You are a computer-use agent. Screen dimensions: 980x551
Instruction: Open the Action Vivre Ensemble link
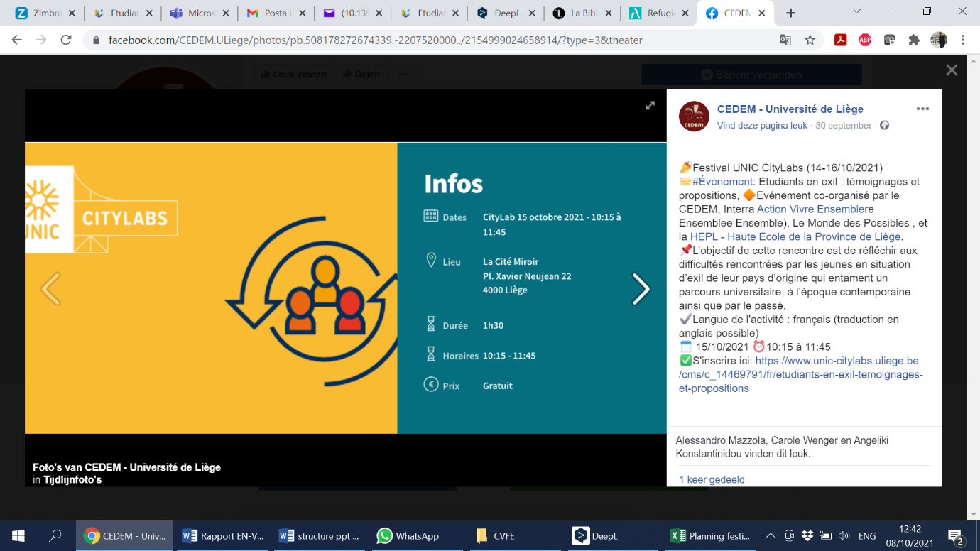[x=810, y=209]
